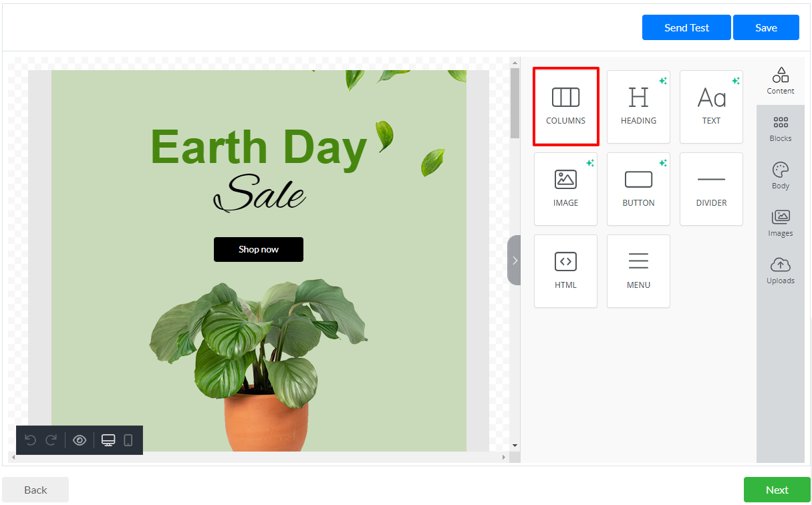The width and height of the screenshot is (812, 505).
Task: Choose the Image content block
Action: pos(565,189)
